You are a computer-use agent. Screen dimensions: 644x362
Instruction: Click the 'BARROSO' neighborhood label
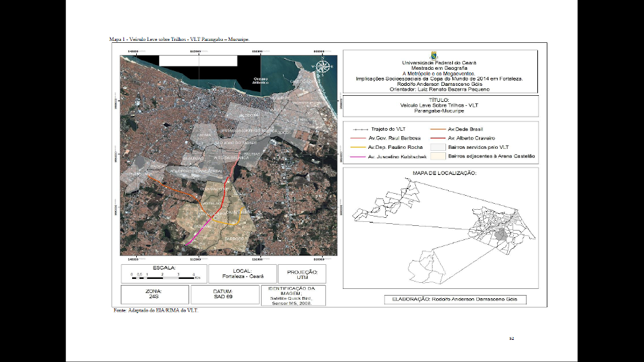(234, 239)
